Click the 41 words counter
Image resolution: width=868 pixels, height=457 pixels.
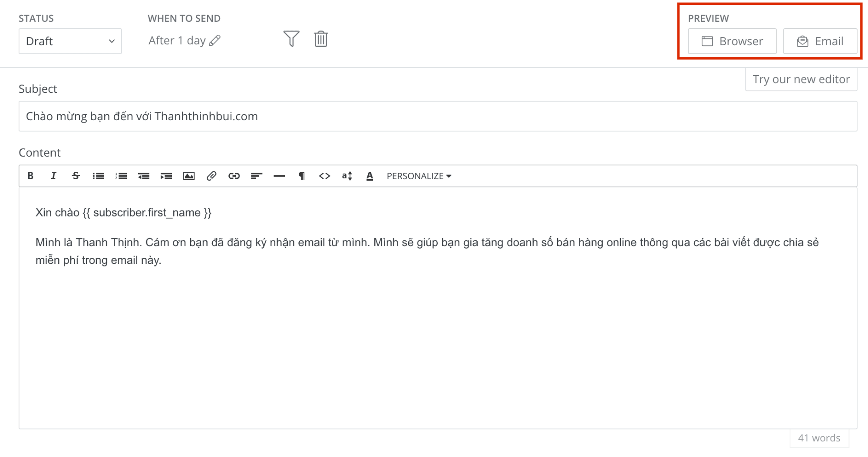pos(819,438)
